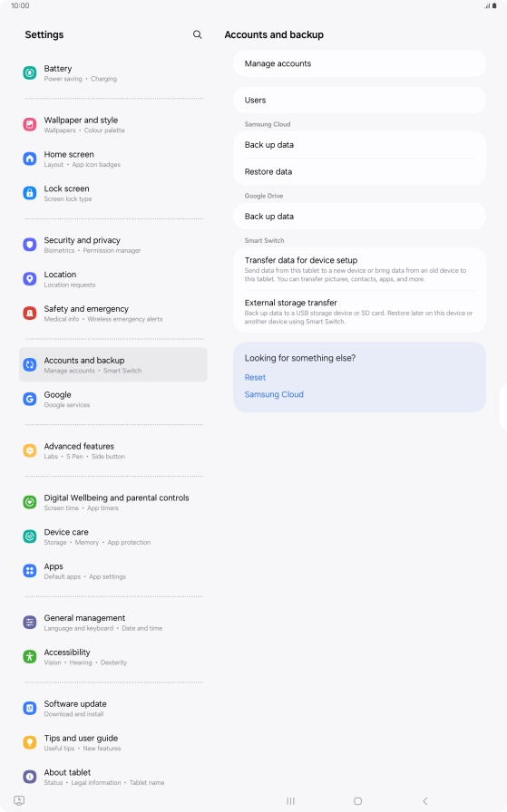Tap the Wallpaper and style icon
Image resolution: width=507 pixels, height=812 pixels.
click(x=30, y=124)
